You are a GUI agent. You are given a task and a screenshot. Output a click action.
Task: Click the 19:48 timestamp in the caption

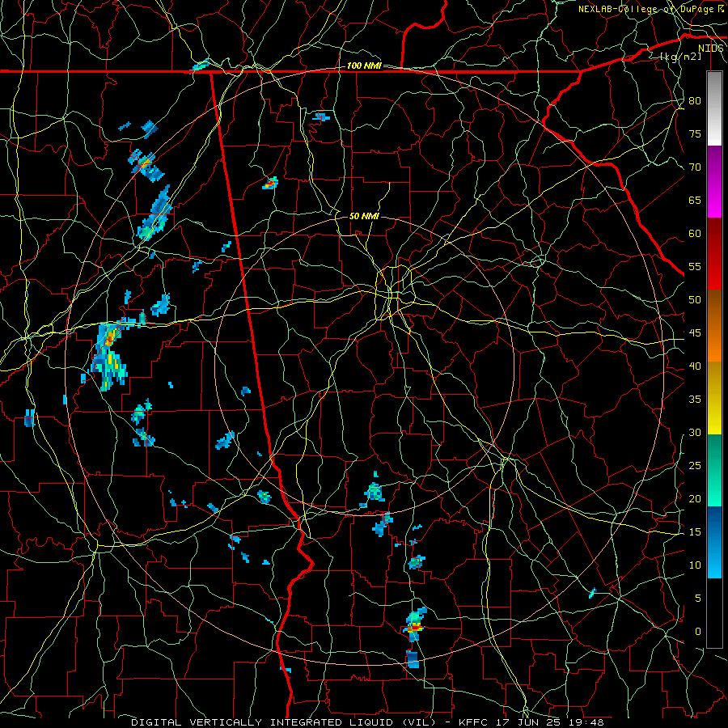click(586, 722)
